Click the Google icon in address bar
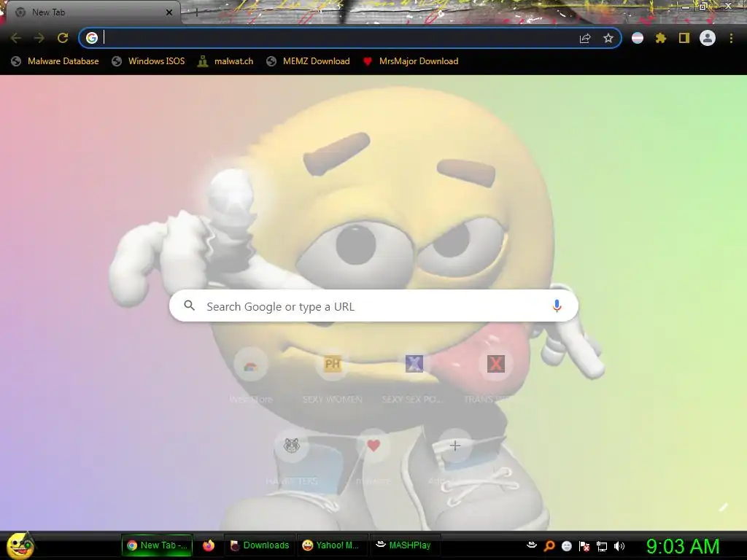747x560 pixels. coord(92,38)
